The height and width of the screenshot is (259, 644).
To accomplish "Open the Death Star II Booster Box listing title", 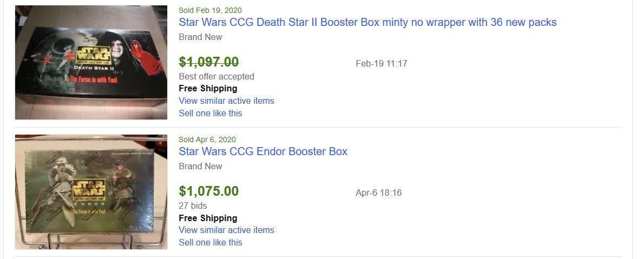I will pyautogui.click(x=367, y=22).
